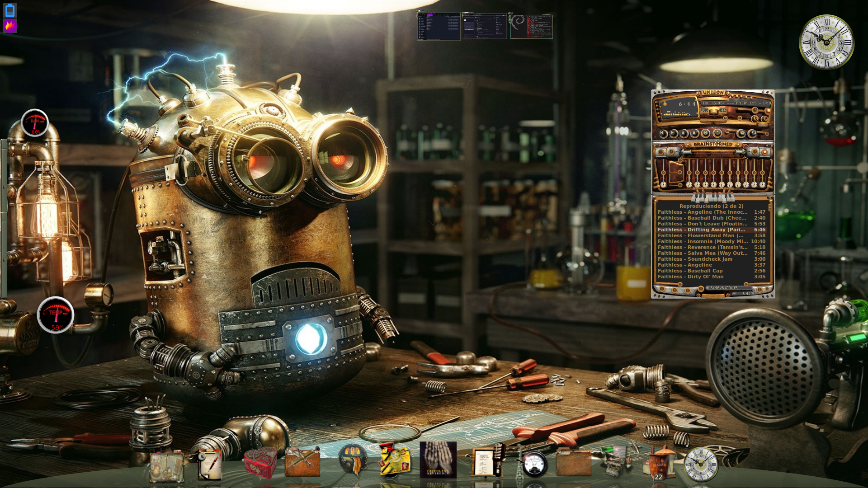Open the folder with tools dock icon
868x488 pixels.
point(302,462)
